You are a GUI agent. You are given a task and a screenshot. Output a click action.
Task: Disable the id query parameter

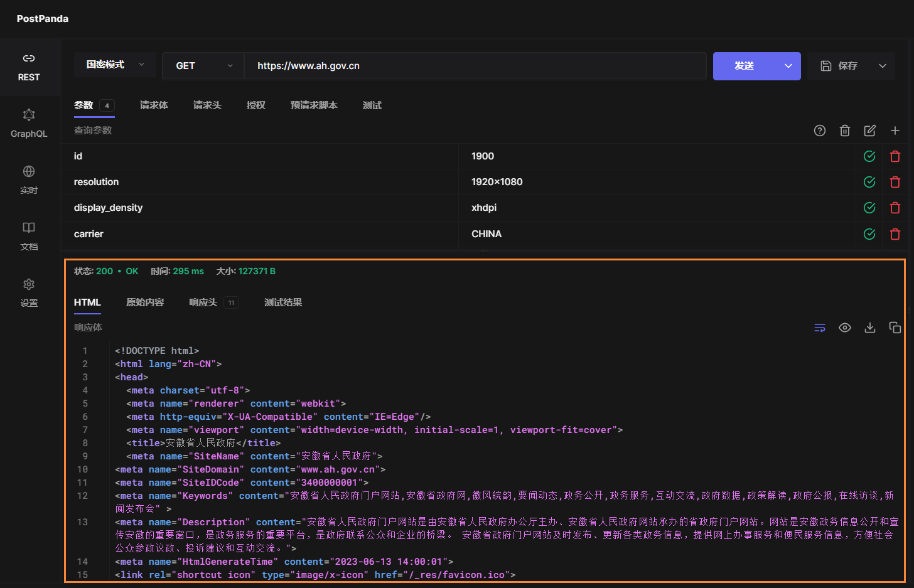[869, 156]
